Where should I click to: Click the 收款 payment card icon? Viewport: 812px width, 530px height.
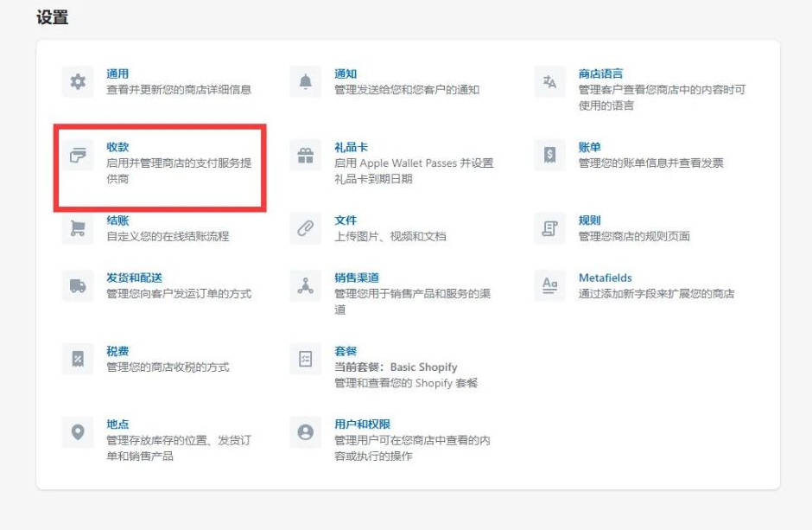point(78,152)
